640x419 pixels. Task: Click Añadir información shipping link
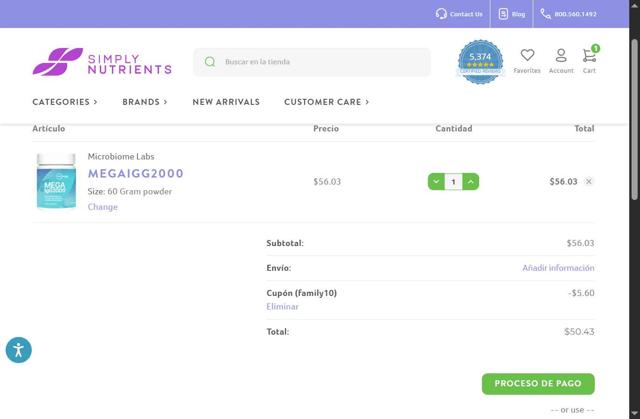pos(558,268)
